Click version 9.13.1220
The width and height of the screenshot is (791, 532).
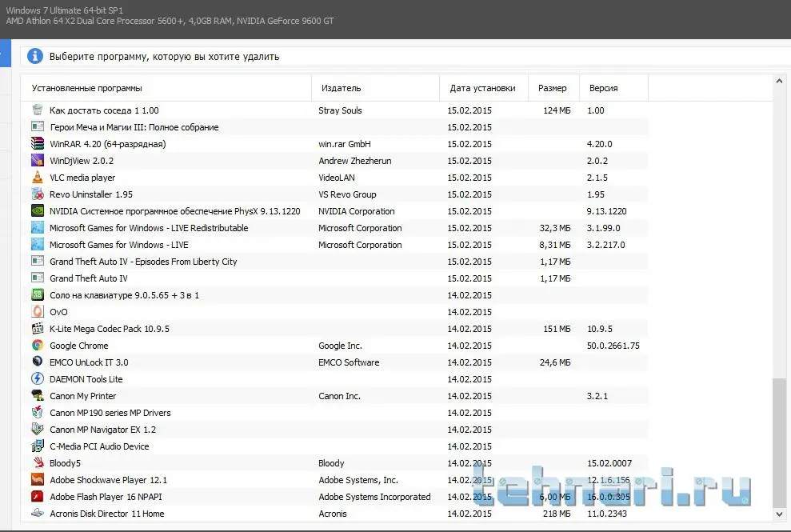pyautogui.click(x=606, y=211)
